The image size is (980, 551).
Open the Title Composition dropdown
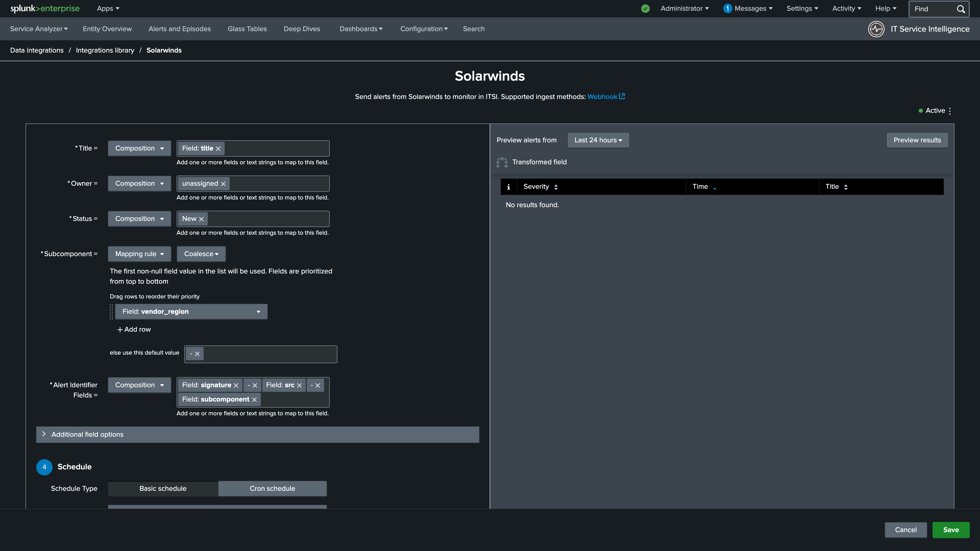(140, 148)
